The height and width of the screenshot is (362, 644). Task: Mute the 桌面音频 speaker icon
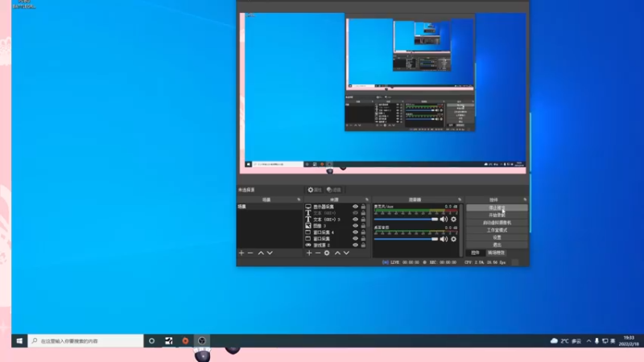point(444,239)
